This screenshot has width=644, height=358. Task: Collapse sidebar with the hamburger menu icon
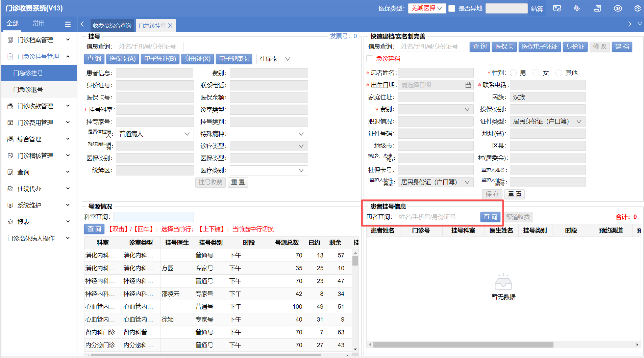[x=68, y=24]
